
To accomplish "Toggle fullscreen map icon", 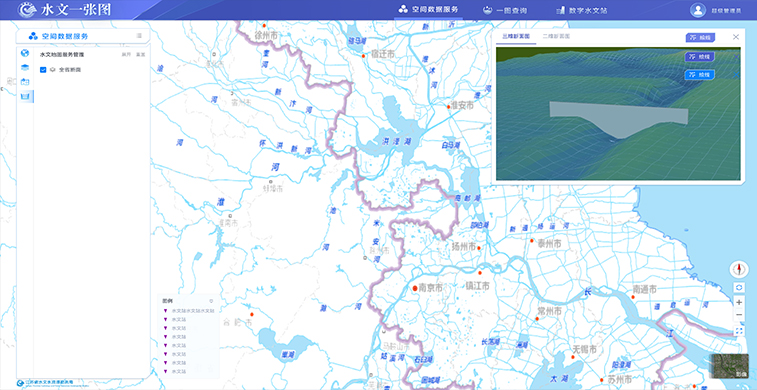I will 739,331.
